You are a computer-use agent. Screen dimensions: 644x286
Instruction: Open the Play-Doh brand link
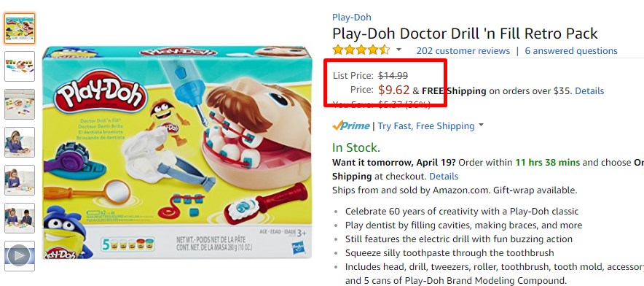point(352,18)
